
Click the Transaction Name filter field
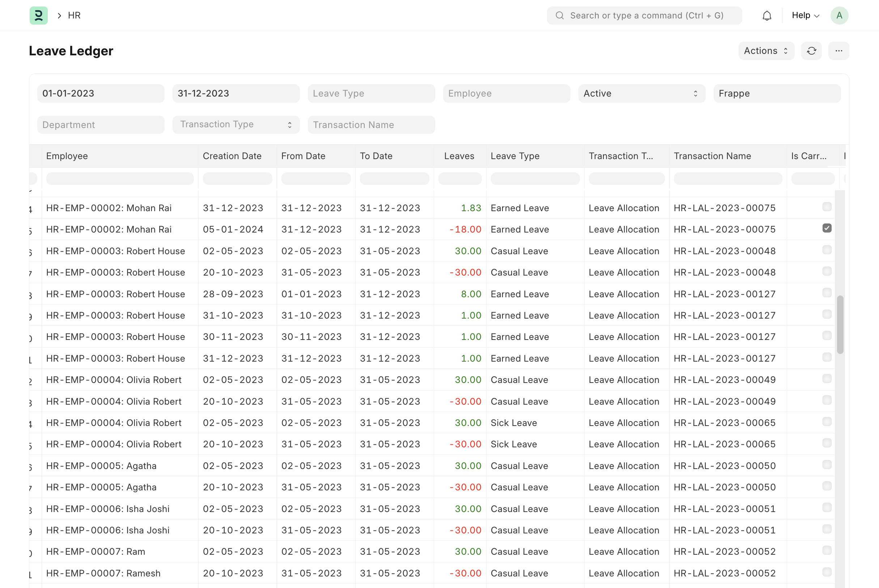click(371, 124)
